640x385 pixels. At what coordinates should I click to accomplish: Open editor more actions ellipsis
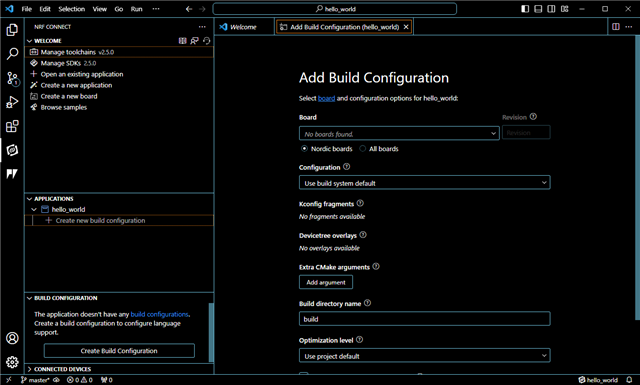(629, 27)
